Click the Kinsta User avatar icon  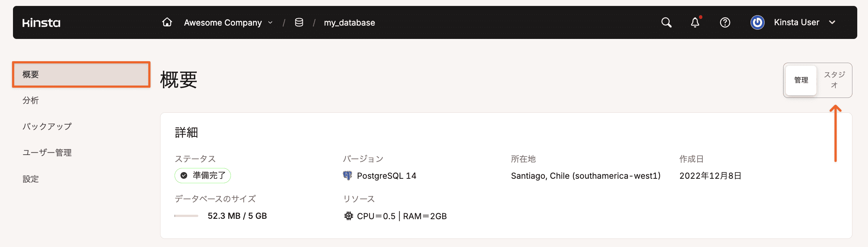pyautogui.click(x=757, y=23)
